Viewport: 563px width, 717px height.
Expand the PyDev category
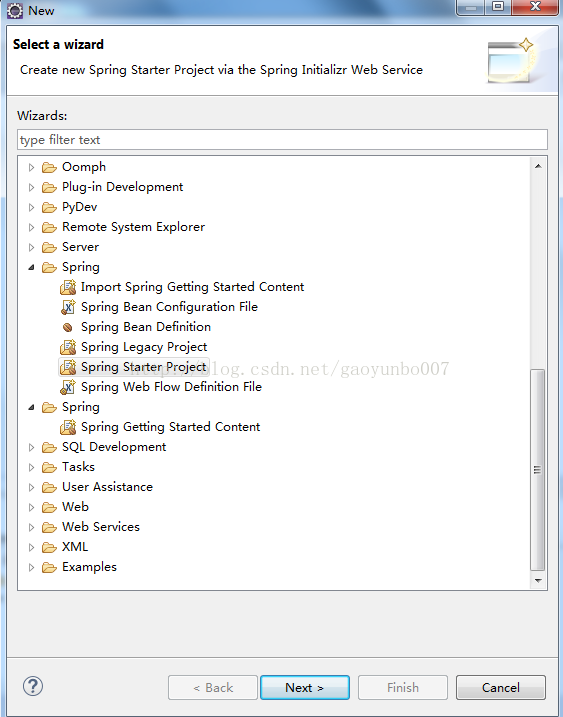point(31,208)
